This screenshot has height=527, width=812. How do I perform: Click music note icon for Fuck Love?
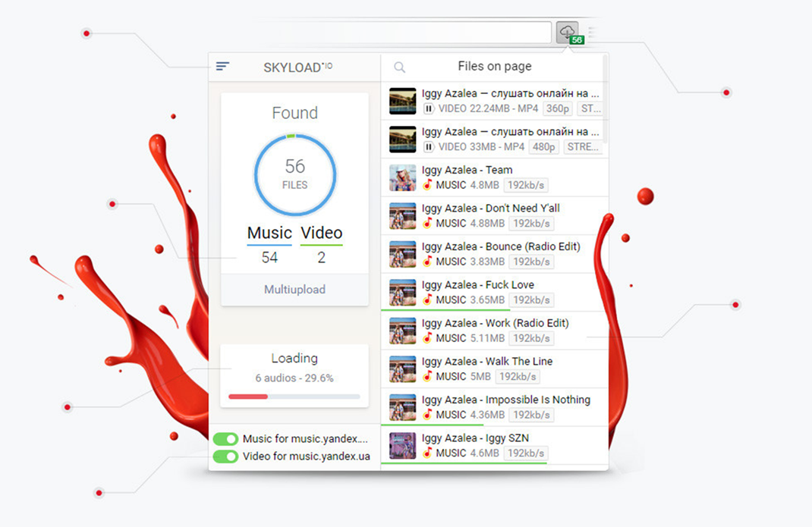point(428,300)
